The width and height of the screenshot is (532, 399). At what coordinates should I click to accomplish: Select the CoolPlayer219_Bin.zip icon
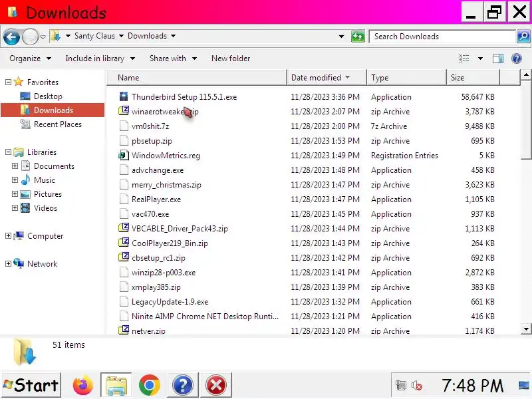(124, 242)
